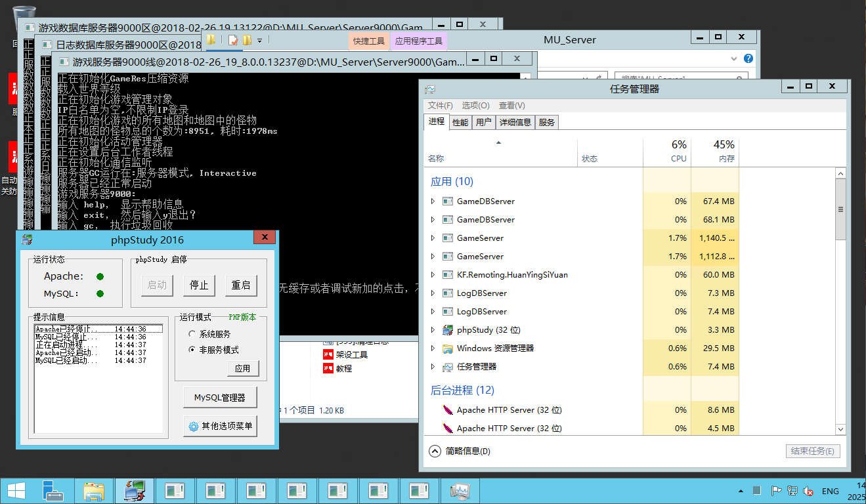Viewport: 866px width, 504px height.
Task: Click the LogDBServer icon in the 7.3 MB row
Action: [448, 293]
